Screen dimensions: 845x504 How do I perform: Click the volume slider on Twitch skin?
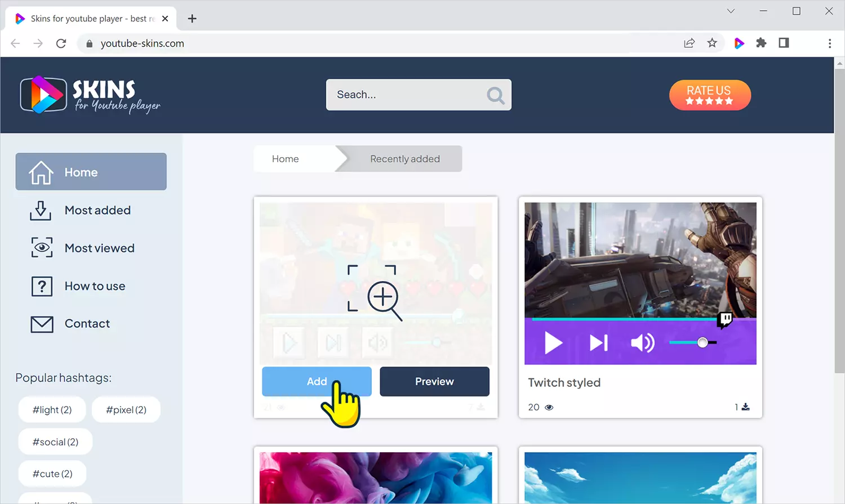[693, 342]
